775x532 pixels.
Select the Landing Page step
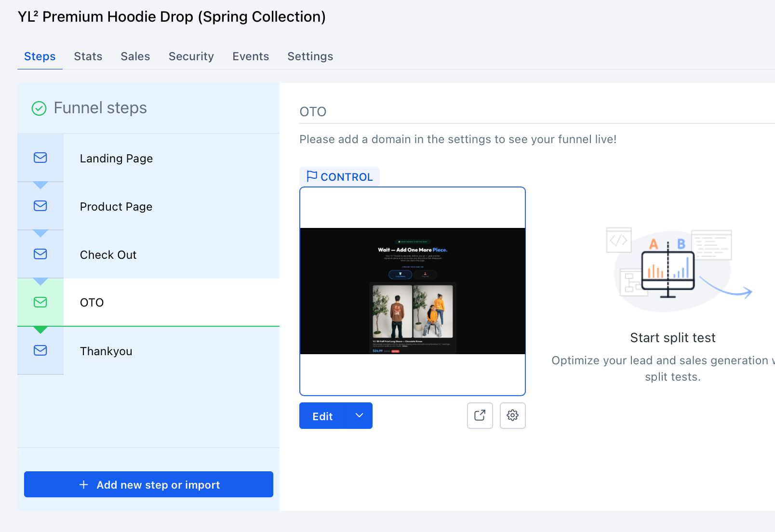(148, 158)
